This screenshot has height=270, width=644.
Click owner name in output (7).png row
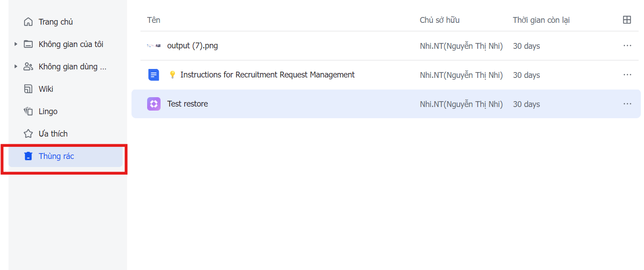[x=461, y=46]
